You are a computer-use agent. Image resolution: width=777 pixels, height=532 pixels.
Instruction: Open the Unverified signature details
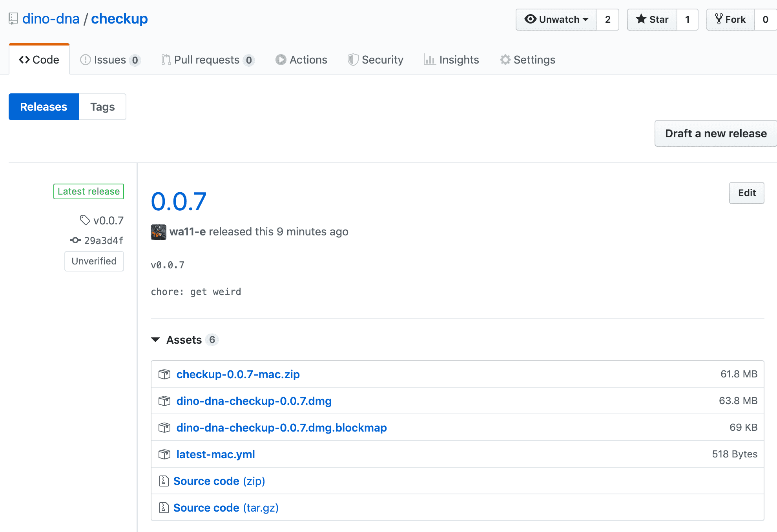(94, 261)
